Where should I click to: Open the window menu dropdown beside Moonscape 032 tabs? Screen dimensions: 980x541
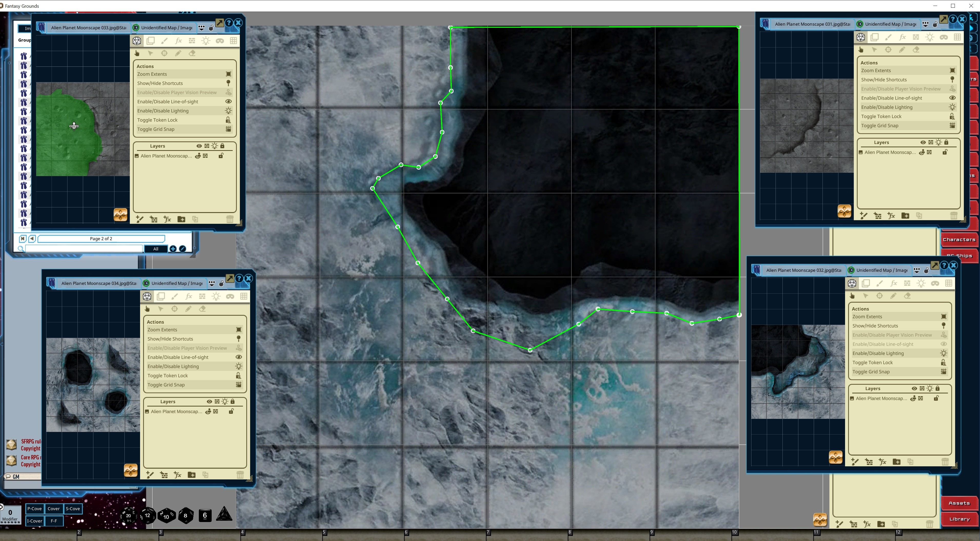(x=917, y=270)
